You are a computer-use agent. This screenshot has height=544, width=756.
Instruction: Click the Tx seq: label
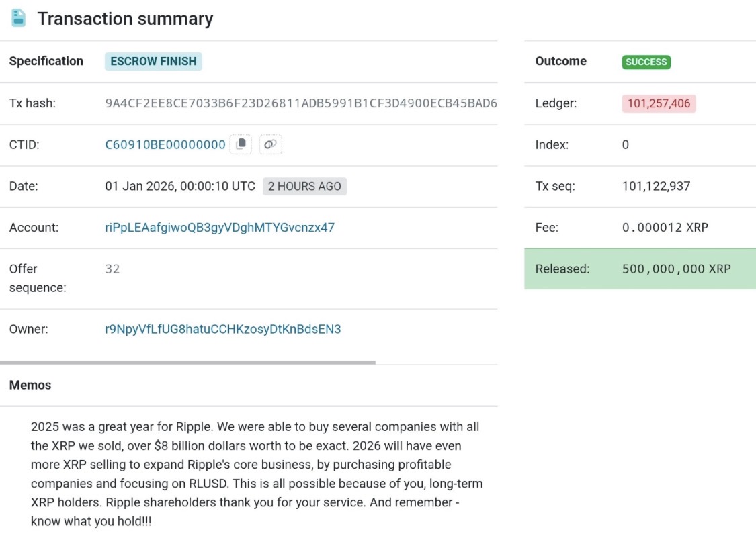[x=555, y=187]
